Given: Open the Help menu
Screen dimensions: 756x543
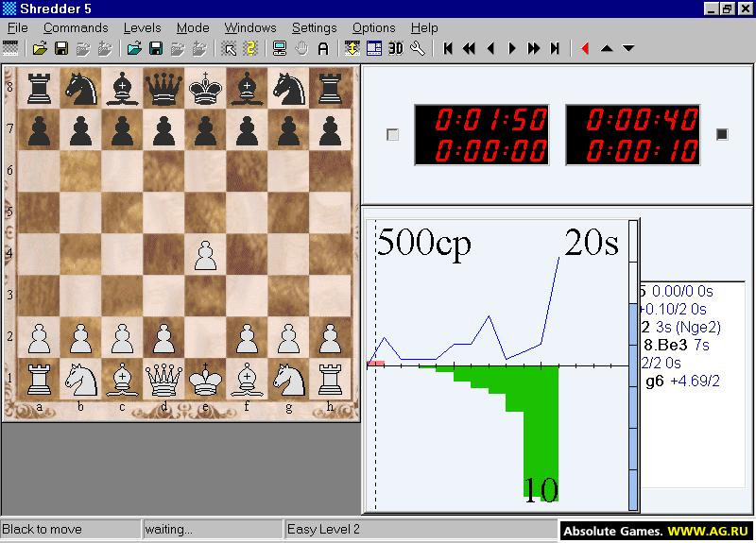Looking at the screenshot, I should pos(424,28).
